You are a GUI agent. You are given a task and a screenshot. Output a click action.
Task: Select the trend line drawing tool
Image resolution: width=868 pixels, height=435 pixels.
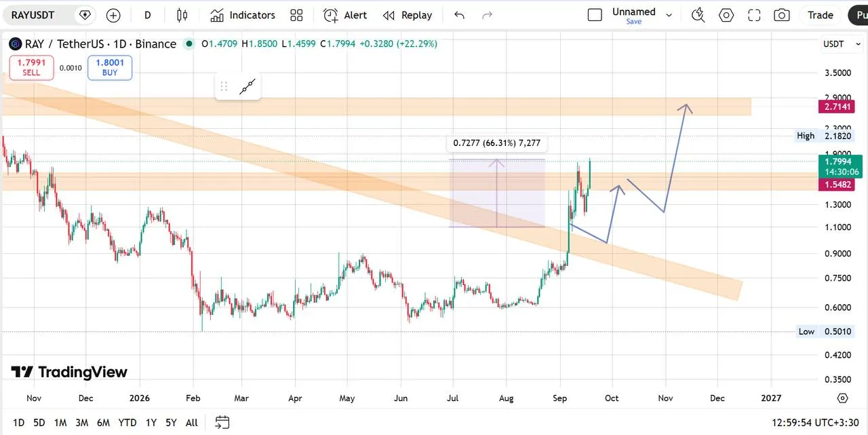pyautogui.click(x=248, y=86)
